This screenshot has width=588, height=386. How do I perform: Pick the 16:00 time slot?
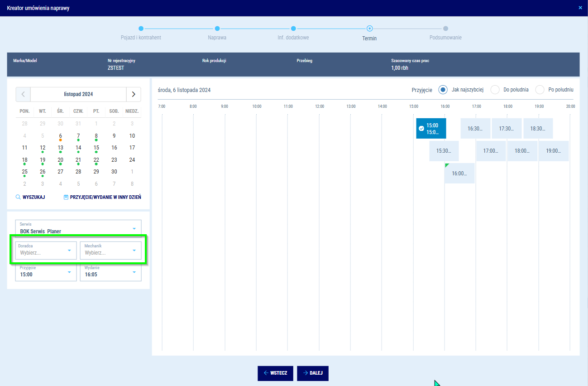point(459,174)
